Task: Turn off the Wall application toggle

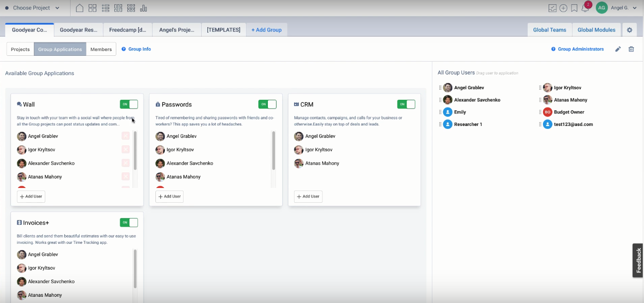Action: pyautogui.click(x=129, y=104)
